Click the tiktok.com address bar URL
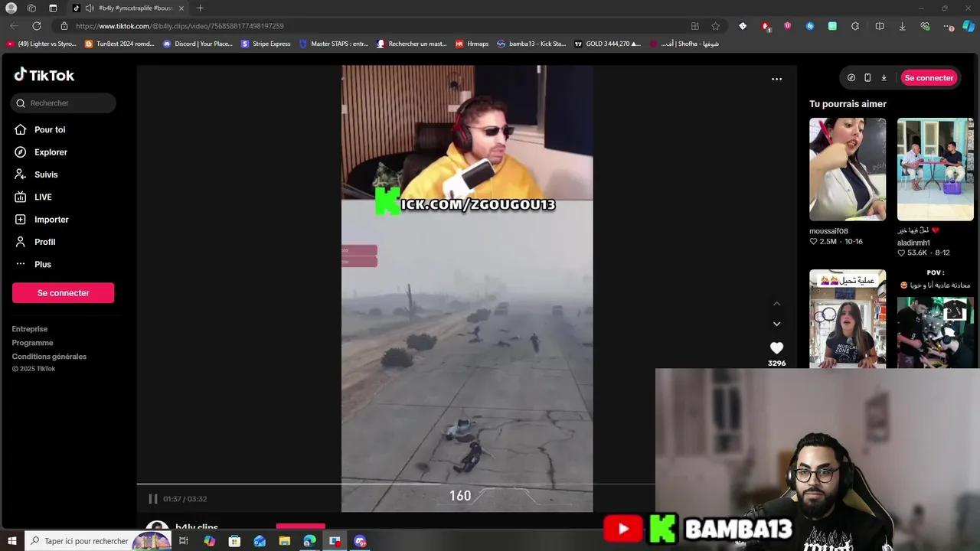 180,26
